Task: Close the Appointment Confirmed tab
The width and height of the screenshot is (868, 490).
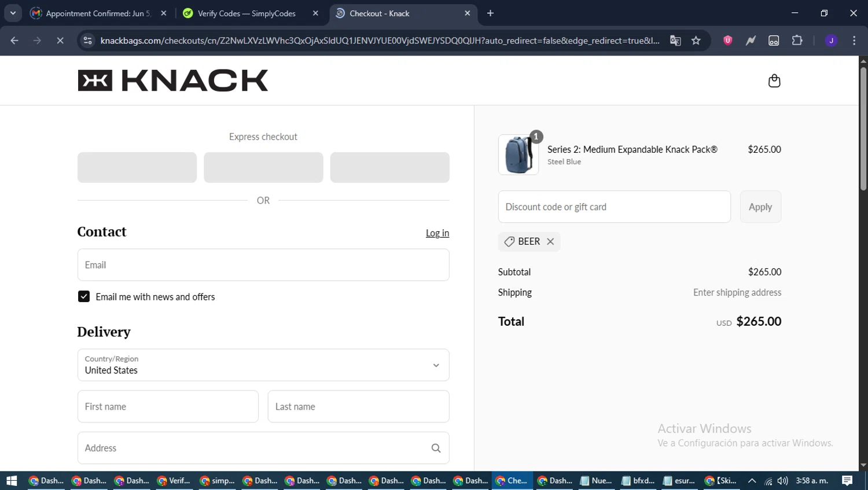Action: pyautogui.click(x=164, y=13)
